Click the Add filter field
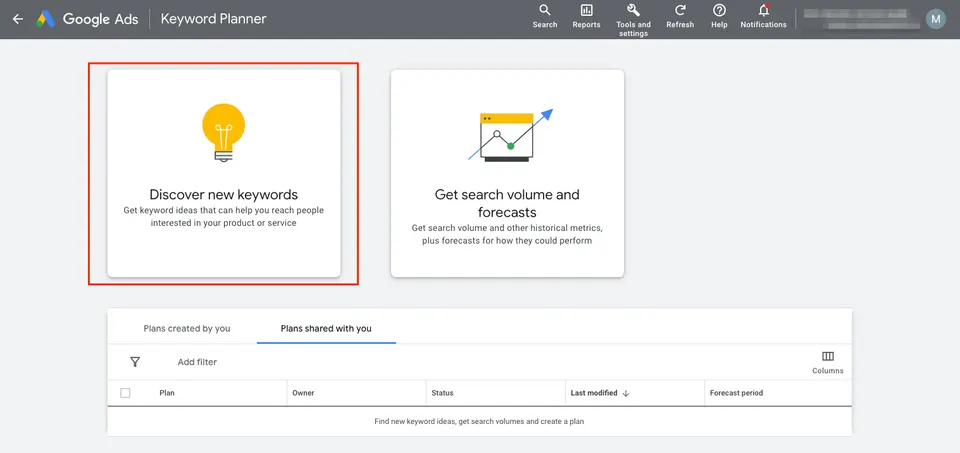Viewport: 960px width, 453px height. point(197,362)
